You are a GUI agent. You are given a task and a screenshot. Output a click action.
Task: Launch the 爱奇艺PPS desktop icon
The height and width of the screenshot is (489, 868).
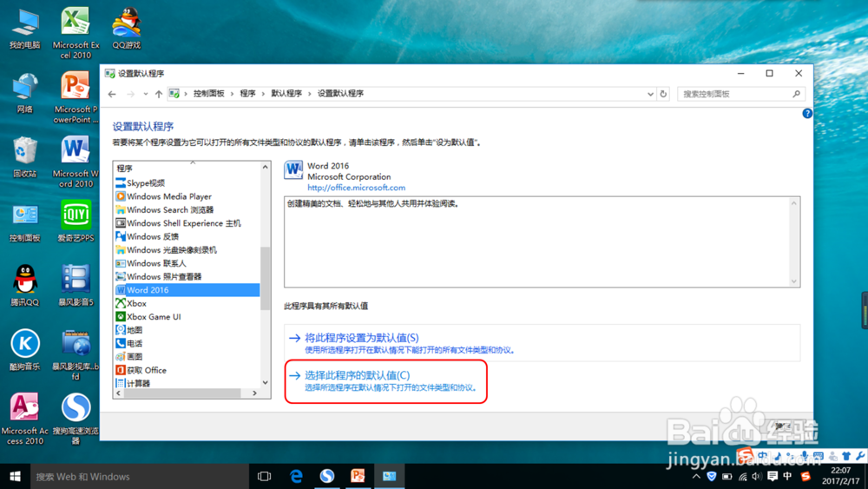click(x=76, y=221)
